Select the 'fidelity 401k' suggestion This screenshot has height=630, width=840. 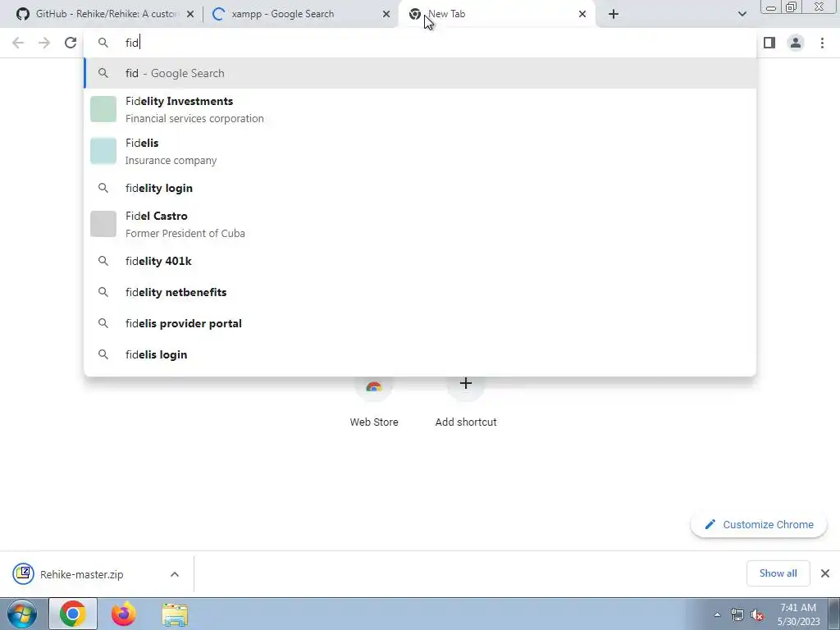[420, 261]
